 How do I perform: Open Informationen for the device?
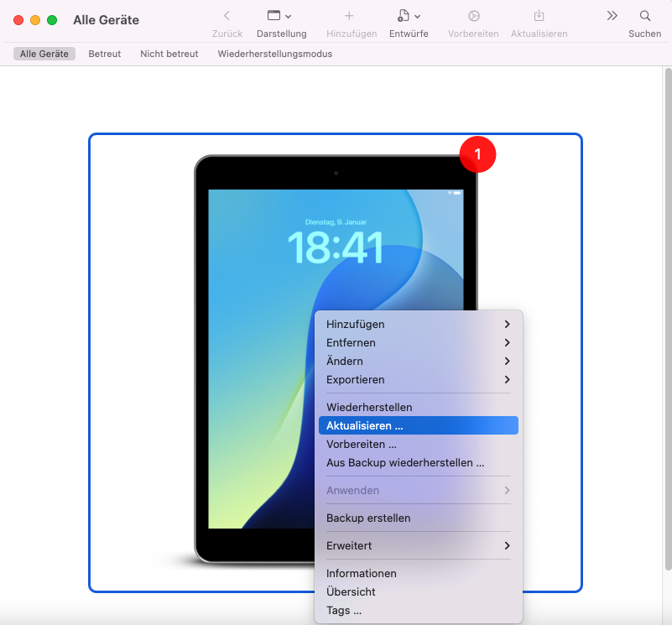(x=361, y=573)
